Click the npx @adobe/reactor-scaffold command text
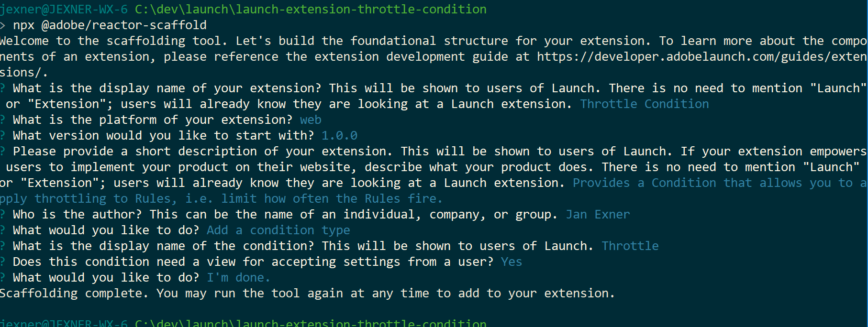Image resolution: width=868 pixels, height=327 pixels. click(110, 25)
